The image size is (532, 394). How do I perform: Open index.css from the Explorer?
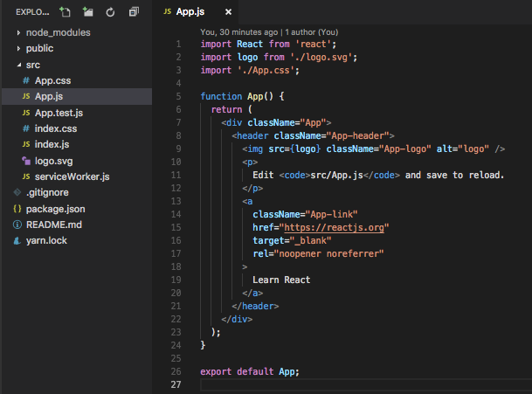(77, 128)
